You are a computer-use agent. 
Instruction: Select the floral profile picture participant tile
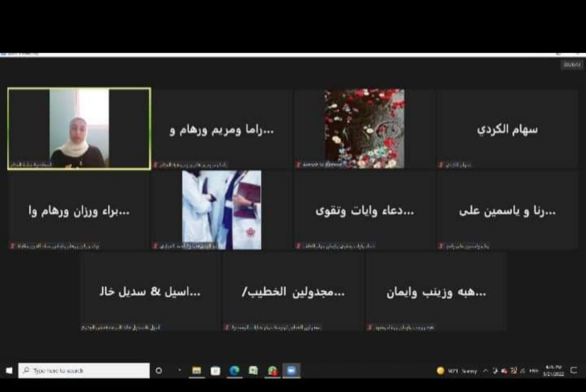(x=364, y=129)
